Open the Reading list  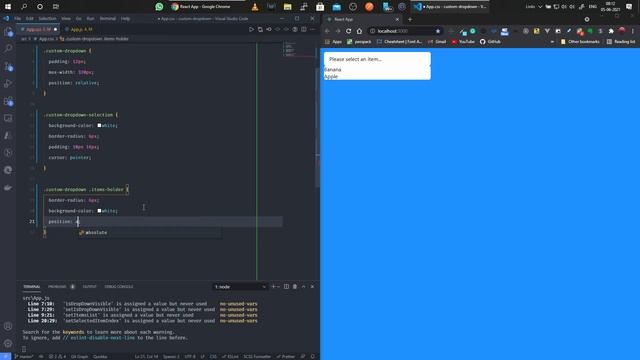[621, 42]
